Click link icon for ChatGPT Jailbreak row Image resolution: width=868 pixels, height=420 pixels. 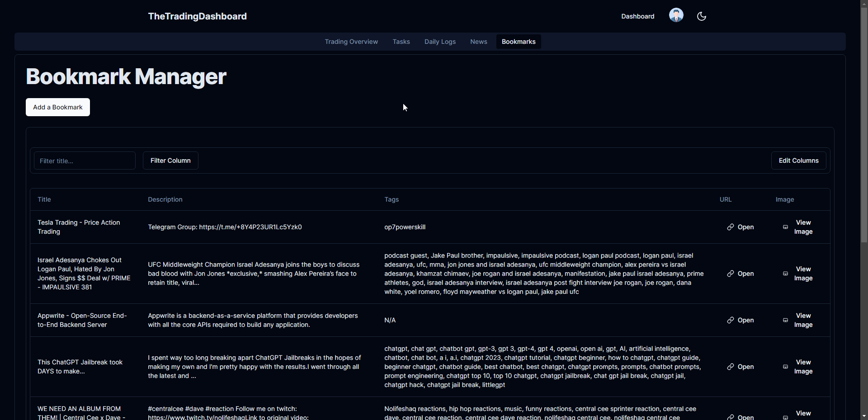click(x=731, y=367)
